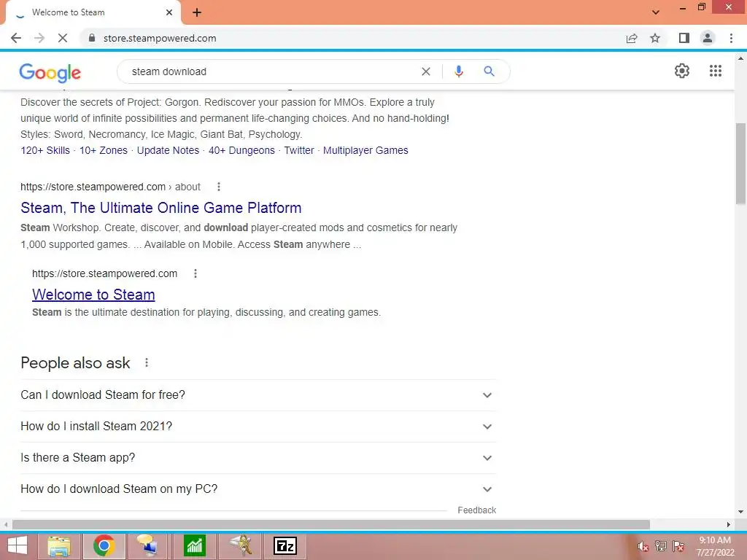Close the Welcome to Steam tab
The image size is (747, 560).
169,12
